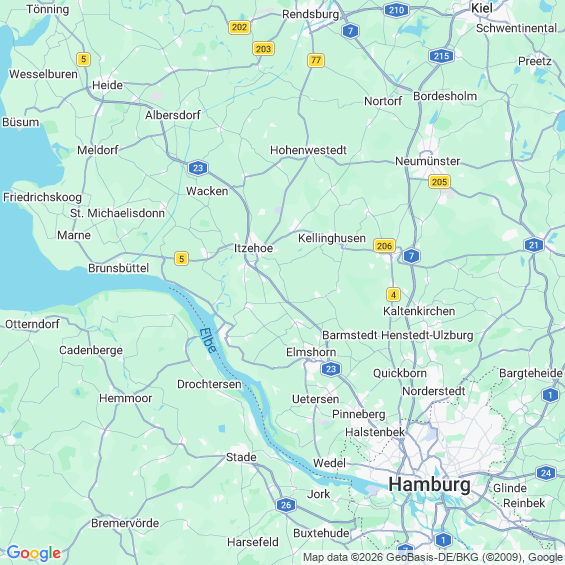Click the A 26 highway shield near Stade
The width and height of the screenshot is (565, 565).
(x=286, y=505)
